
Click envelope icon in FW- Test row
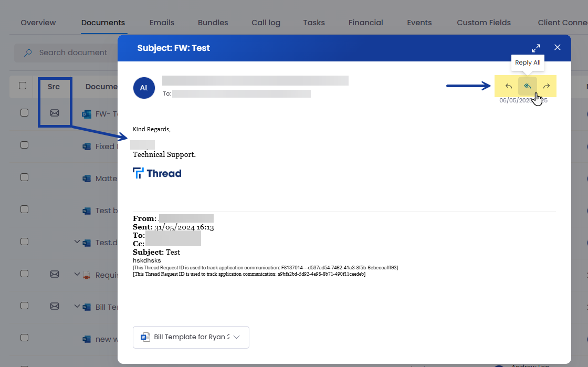click(x=55, y=113)
